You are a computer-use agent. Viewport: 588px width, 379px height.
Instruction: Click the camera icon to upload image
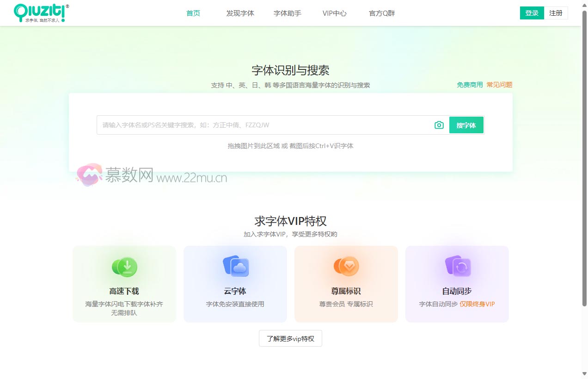coord(438,125)
